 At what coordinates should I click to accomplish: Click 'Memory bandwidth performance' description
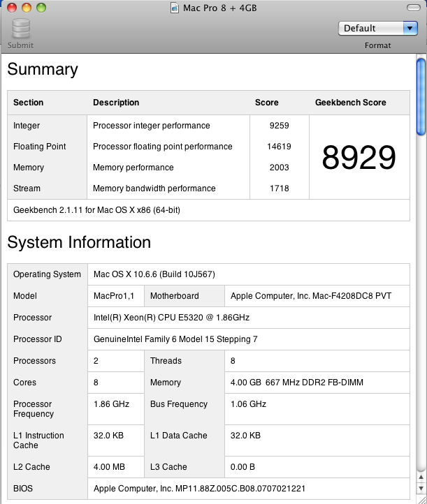154,188
